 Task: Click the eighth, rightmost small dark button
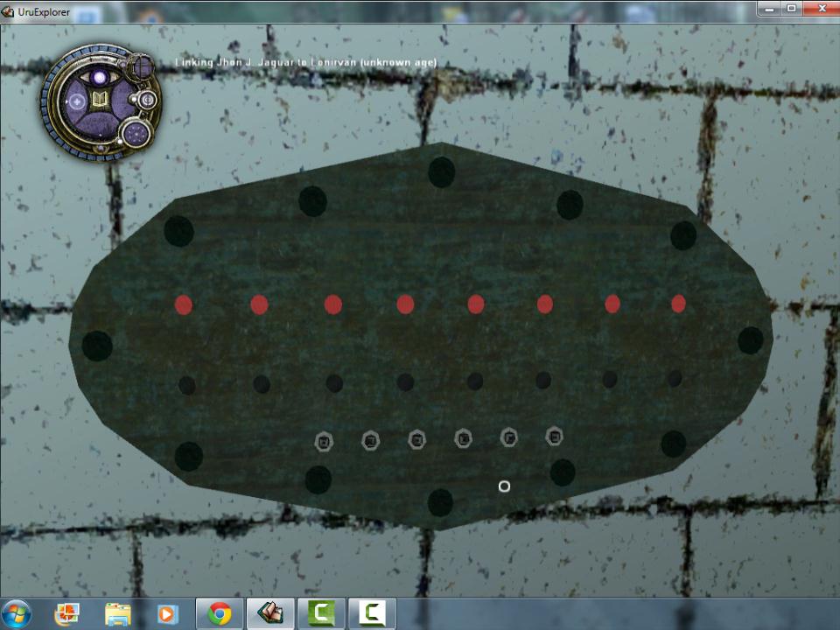click(x=675, y=379)
